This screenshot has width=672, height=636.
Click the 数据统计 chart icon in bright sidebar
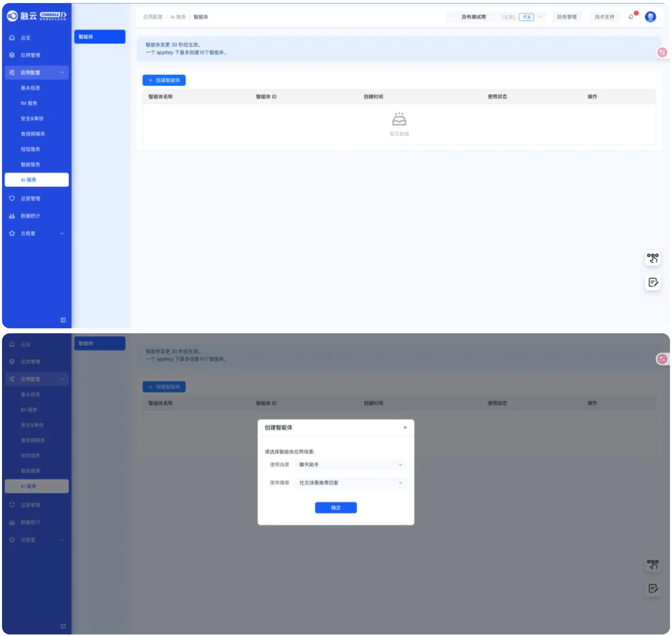pos(12,216)
